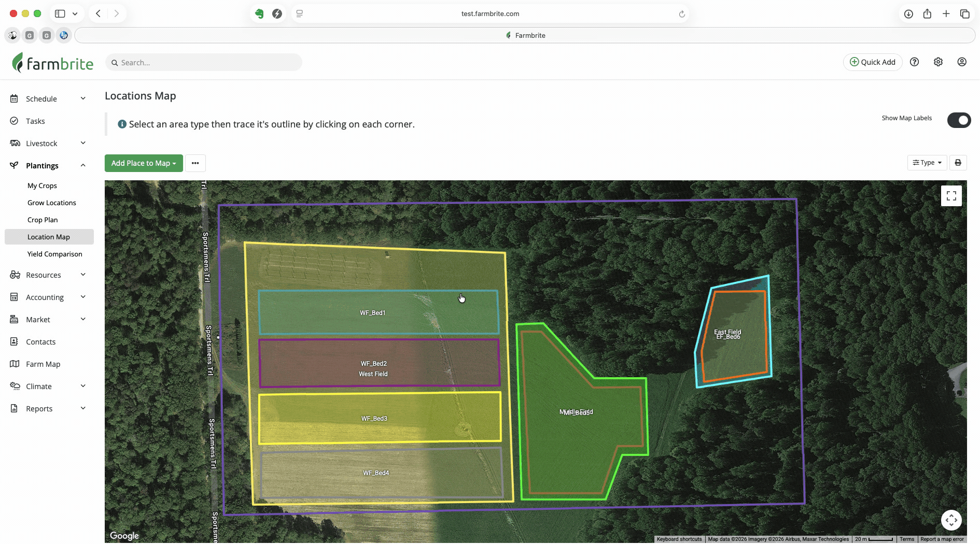The height and width of the screenshot is (544, 980).
Task: Expand the Livestock menu chevron
Action: [83, 143]
